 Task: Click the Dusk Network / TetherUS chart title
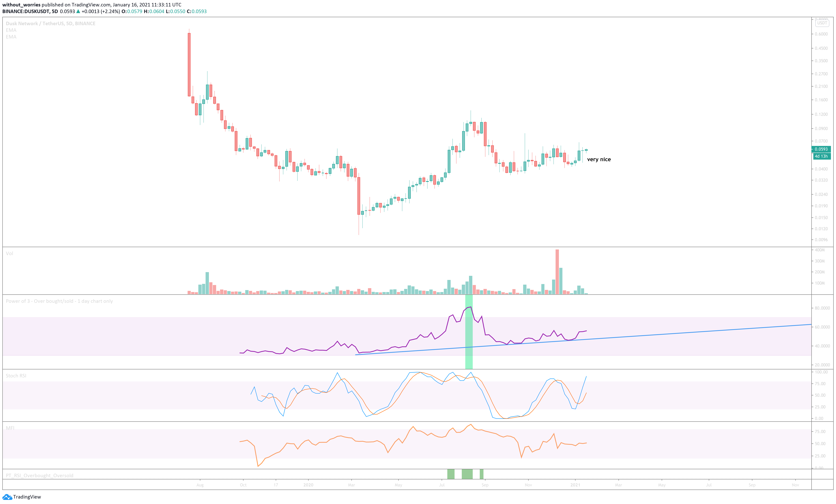(51, 23)
